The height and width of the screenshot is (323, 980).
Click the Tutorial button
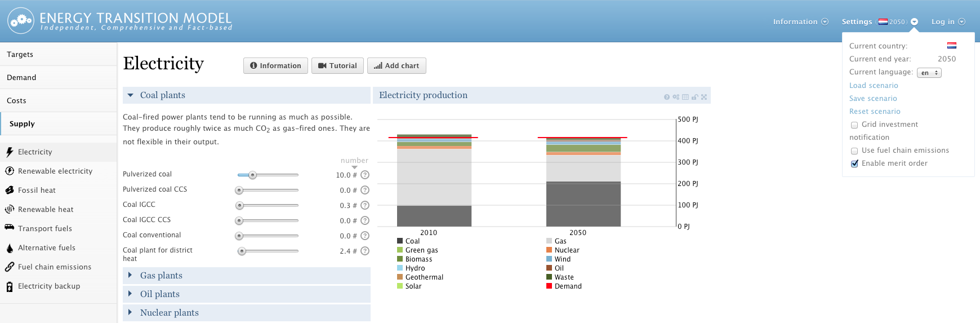point(337,65)
